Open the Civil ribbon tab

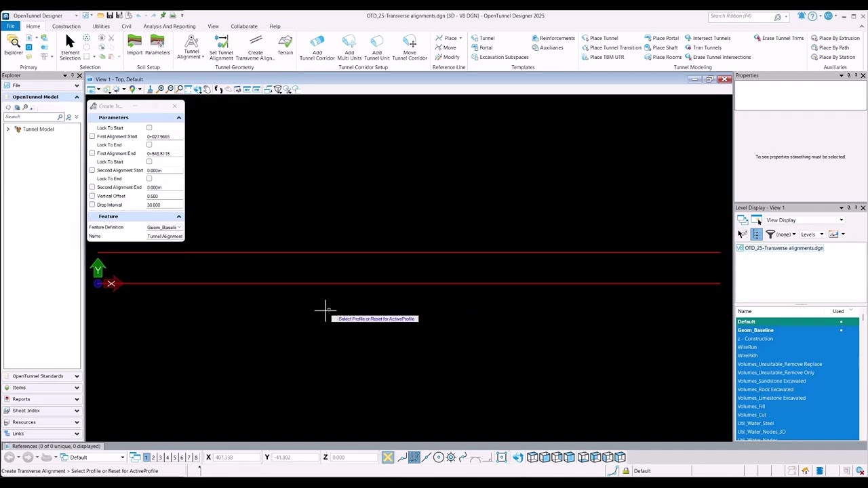[x=126, y=26]
